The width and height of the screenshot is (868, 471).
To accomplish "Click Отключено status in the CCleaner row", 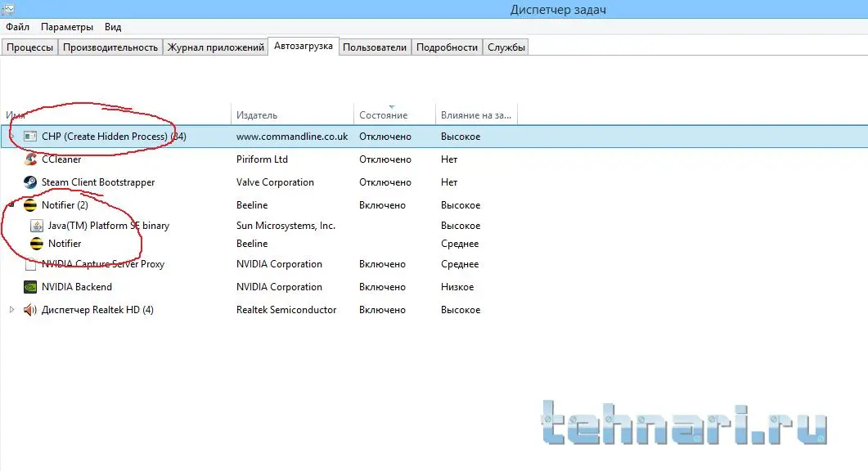I will tap(385, 159).
